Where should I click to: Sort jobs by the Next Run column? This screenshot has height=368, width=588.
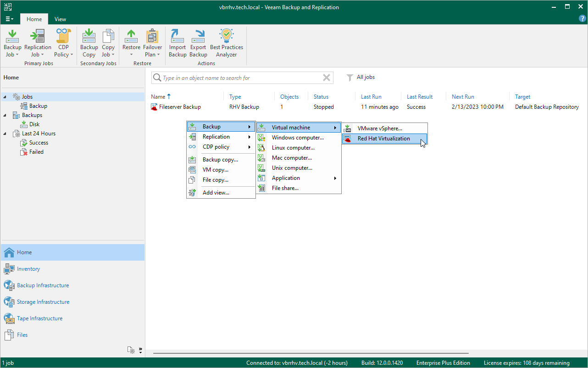[x=463, y=97]
